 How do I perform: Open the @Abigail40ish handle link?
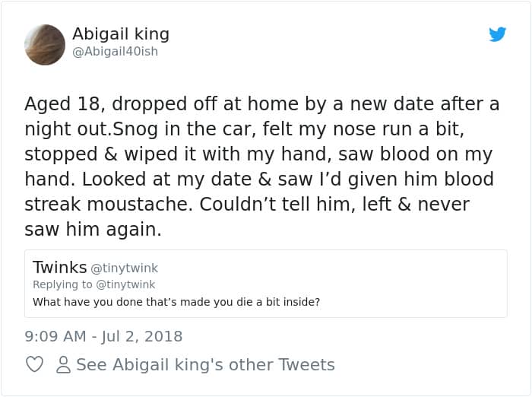click(115, 52)
